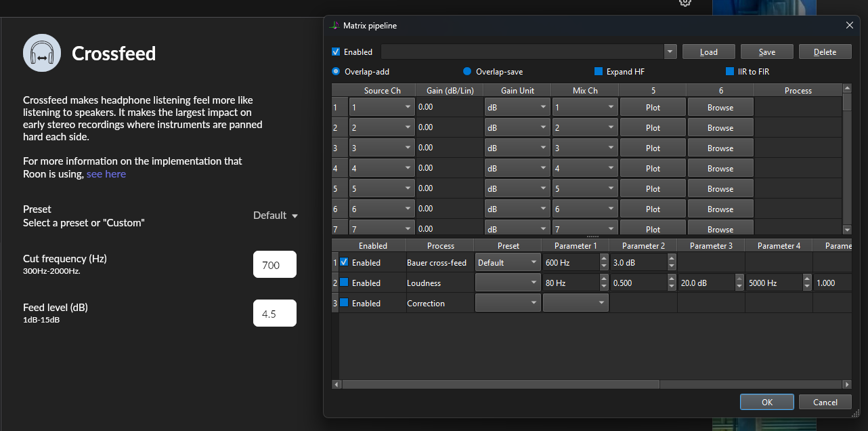Open Bauer cross-feed Preset dropdown

tap(507, 262)
